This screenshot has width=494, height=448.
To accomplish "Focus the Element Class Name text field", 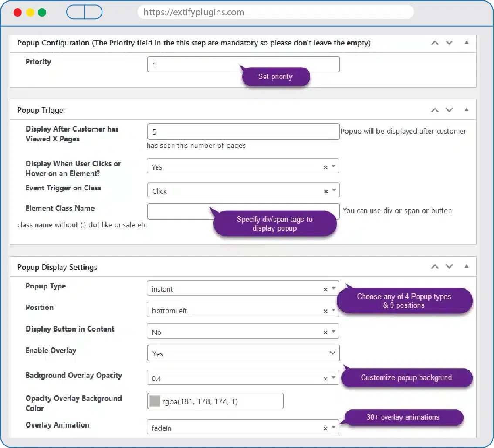I will pyautogui.click(x=179, y=211).
